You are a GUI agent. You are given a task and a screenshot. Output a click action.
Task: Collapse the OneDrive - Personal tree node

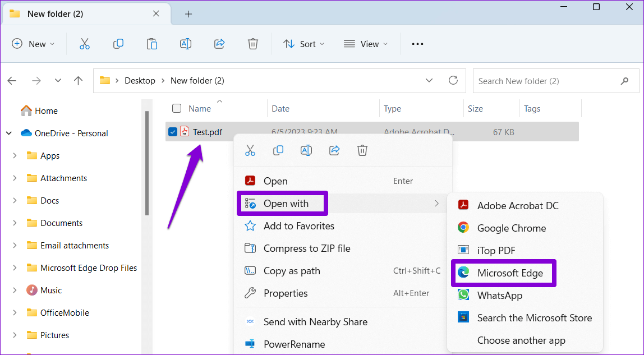click(x=9, y=133)
